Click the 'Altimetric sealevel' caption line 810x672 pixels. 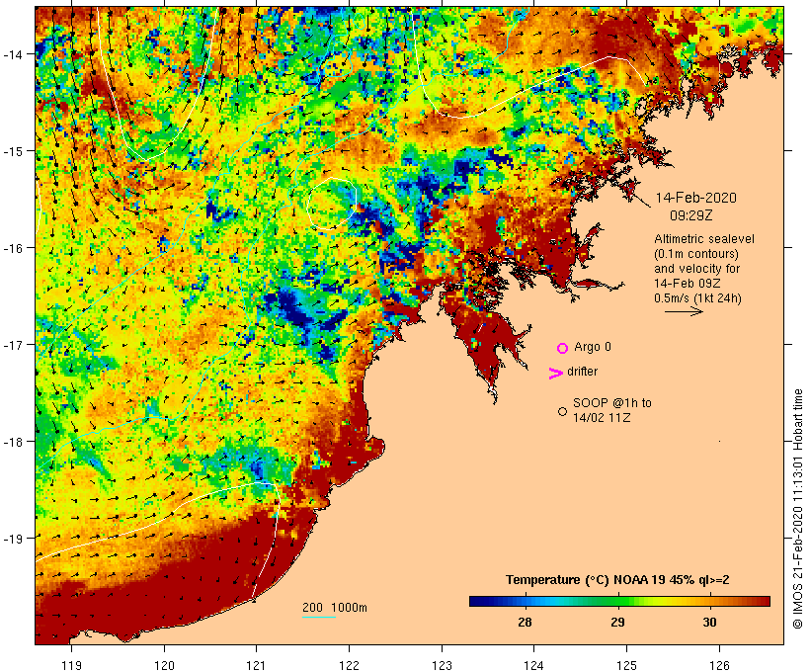(704, 239)
